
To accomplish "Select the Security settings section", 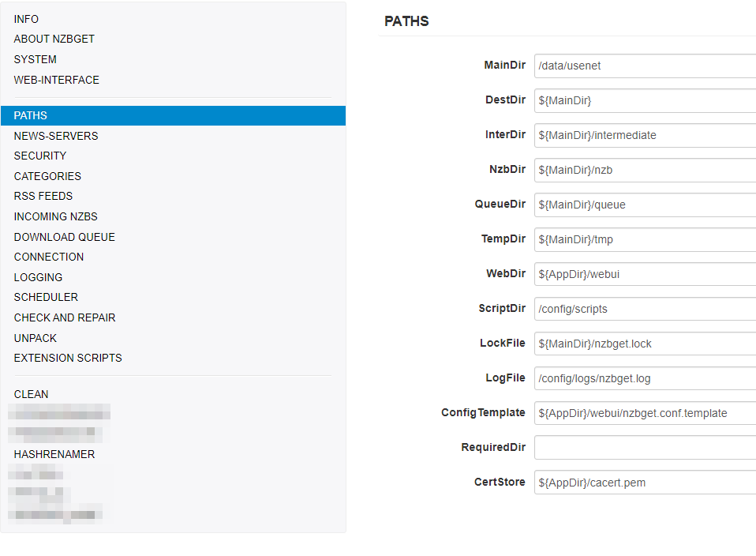I will (x=40, y=156).
